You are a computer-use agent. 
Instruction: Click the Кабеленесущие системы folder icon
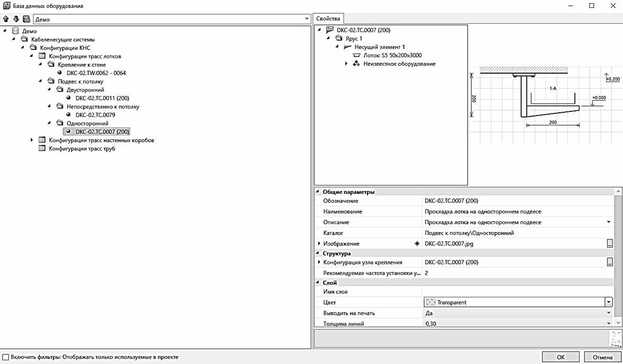(x=24, y=40)
